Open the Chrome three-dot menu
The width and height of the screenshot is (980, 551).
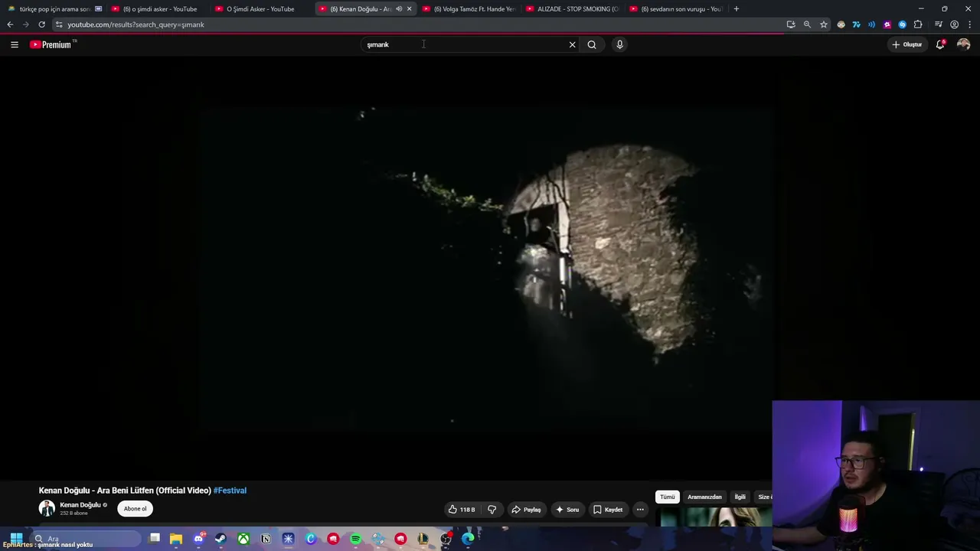pos(969,24)
